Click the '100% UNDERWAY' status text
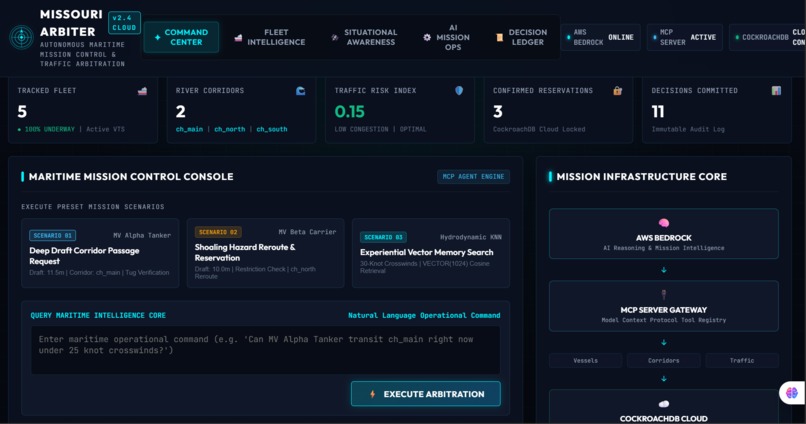The width and height of the screenshot is (806, 424). click(x=49, y=129)
